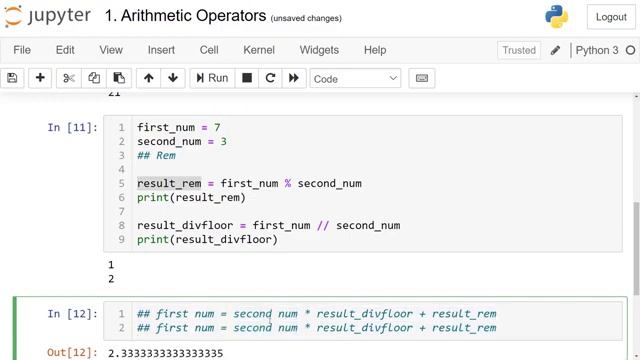640x360 pixels.
Task: Click the In [12] cell prompt
Action: [x=72, y=314]
